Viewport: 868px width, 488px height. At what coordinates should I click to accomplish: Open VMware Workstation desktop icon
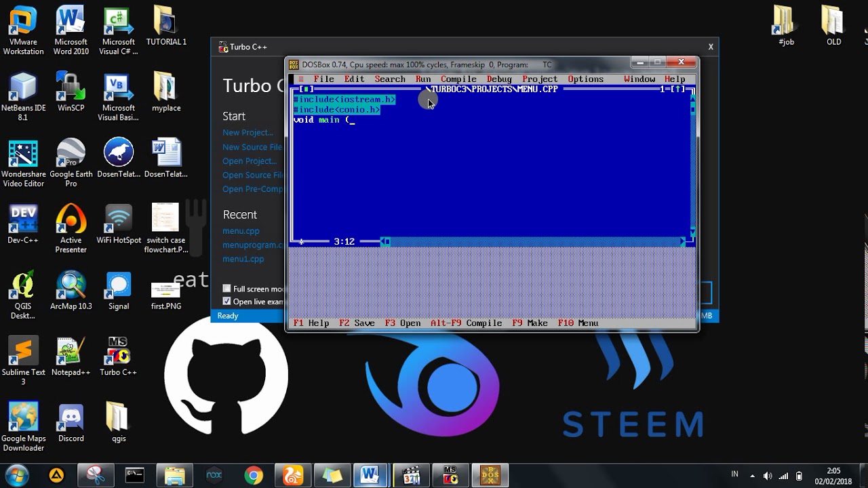point(23,31)
